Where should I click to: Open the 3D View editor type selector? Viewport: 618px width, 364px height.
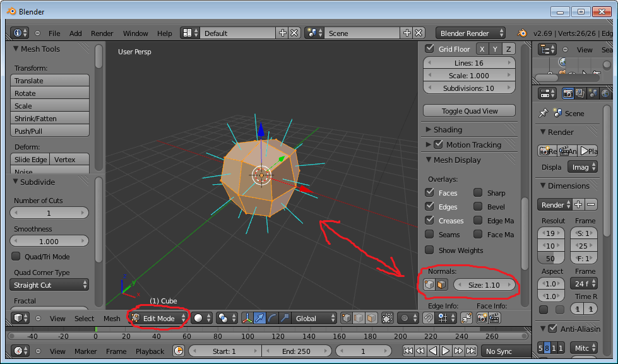tap(20, 319)
